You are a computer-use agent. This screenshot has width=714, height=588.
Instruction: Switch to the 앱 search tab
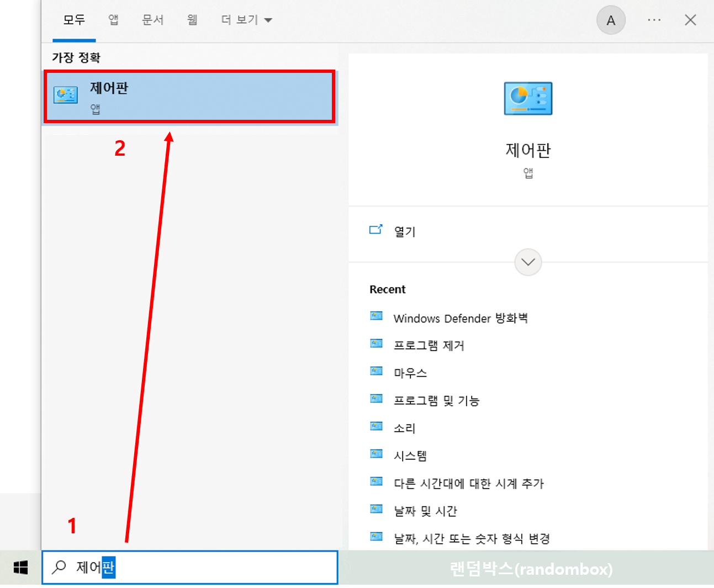[113, 19]
